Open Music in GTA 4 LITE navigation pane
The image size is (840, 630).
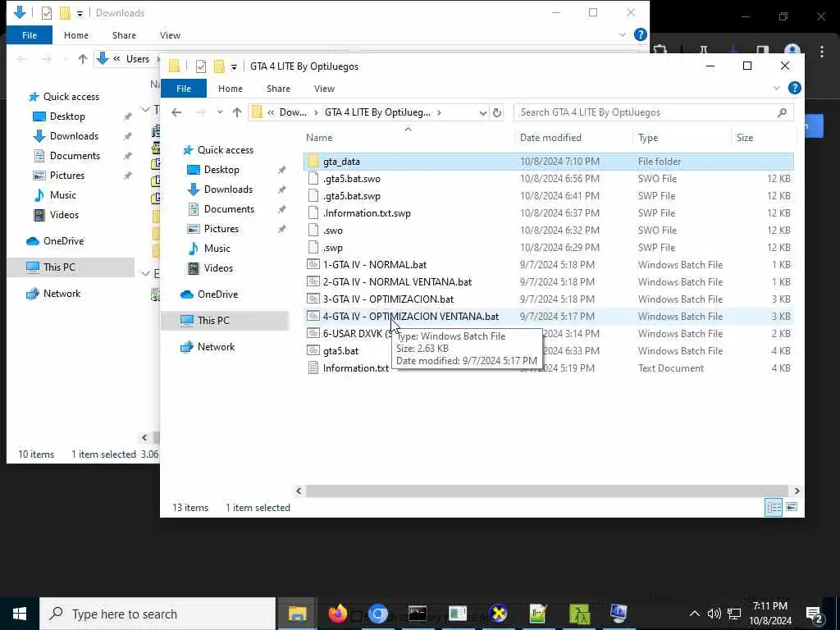coord(217,249)
